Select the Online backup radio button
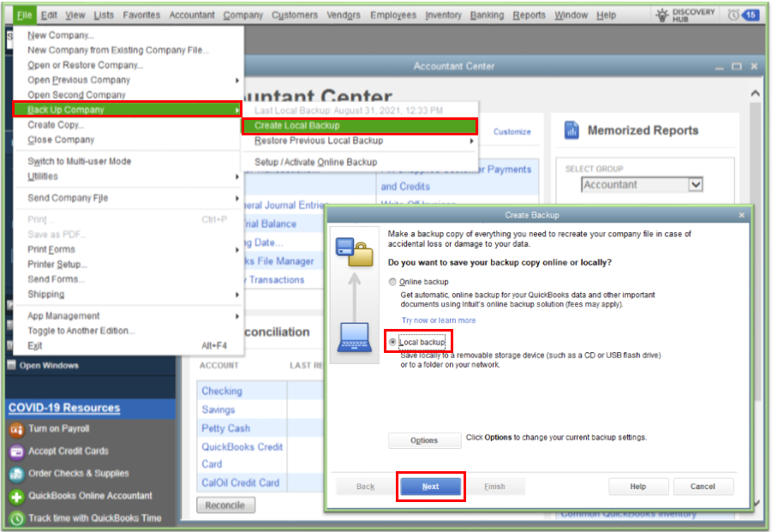 click(392, 282)
